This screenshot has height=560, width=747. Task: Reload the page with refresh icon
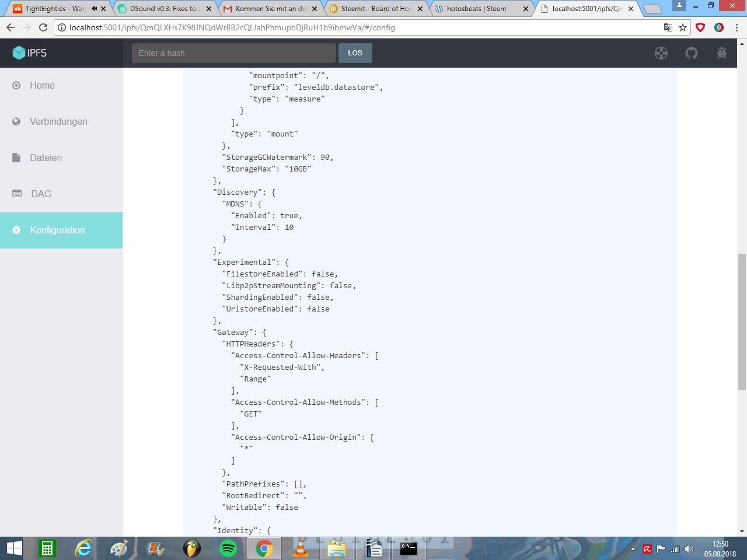coord(43,27)
